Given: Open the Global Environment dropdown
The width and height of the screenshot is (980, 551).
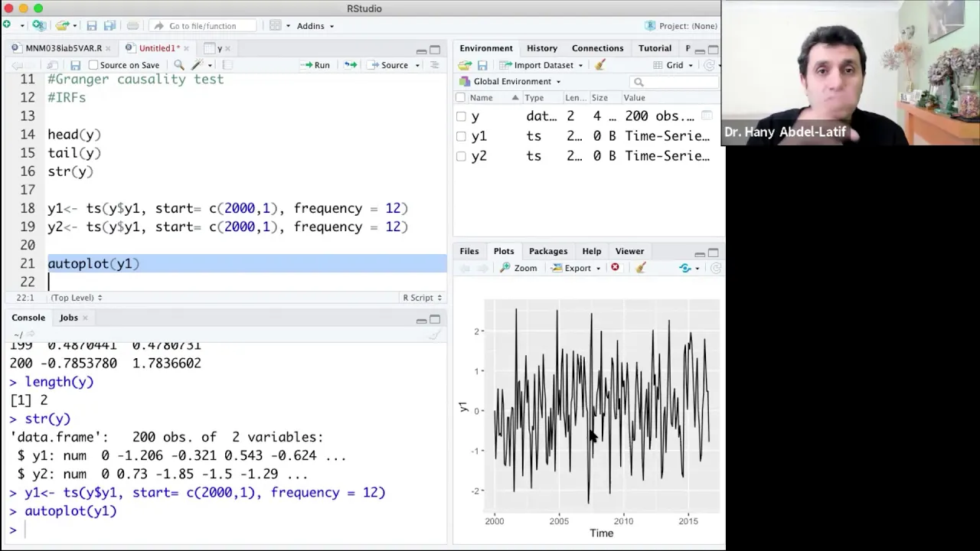Looking at the screenshot, I should (511, 81).
